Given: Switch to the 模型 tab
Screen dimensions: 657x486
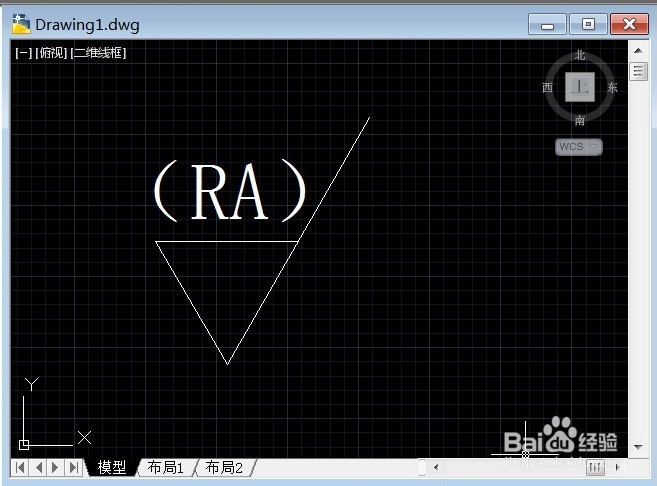Looking at the screenshot, I should pyautogui.click(x=111, y=467).
